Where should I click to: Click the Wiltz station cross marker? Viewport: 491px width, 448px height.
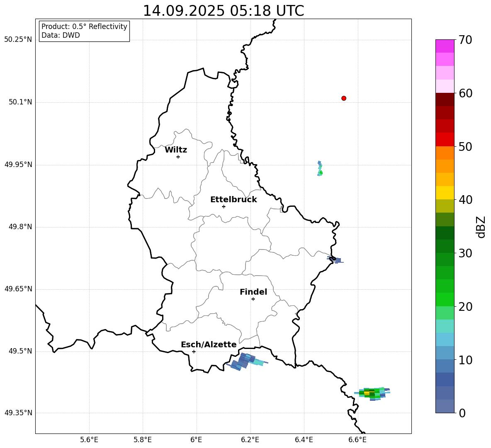[178, 157]
